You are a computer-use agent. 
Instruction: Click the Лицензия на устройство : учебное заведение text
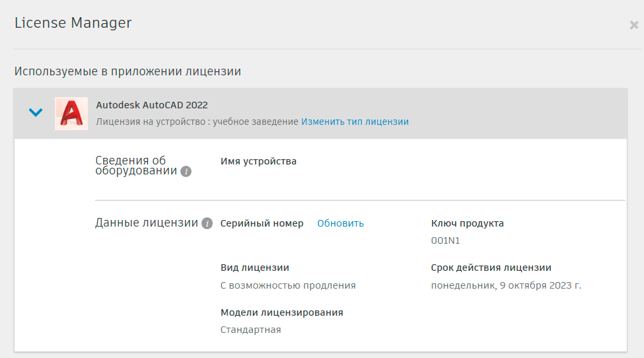(x=197, y=122)
